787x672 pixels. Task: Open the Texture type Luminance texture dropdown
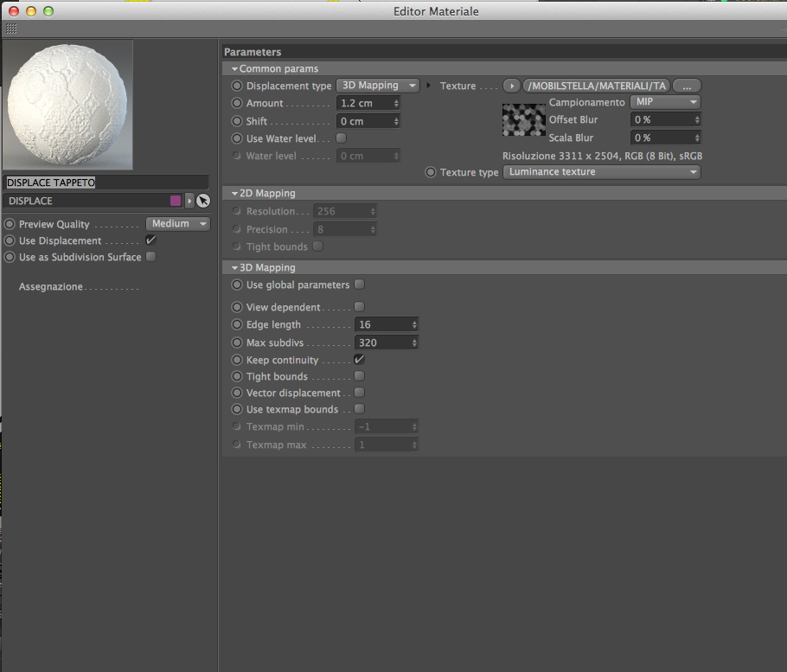click(x=602, y=172)
